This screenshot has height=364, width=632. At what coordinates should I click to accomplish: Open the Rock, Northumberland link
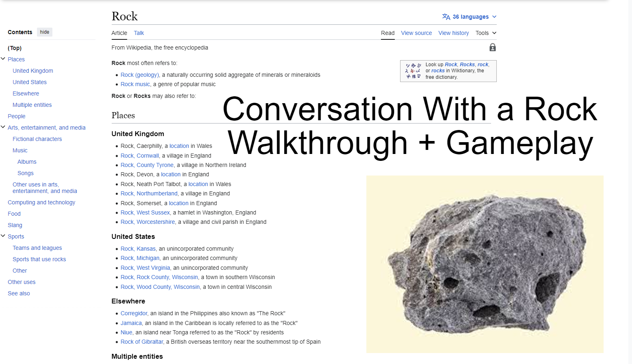(x=149, y=193)
